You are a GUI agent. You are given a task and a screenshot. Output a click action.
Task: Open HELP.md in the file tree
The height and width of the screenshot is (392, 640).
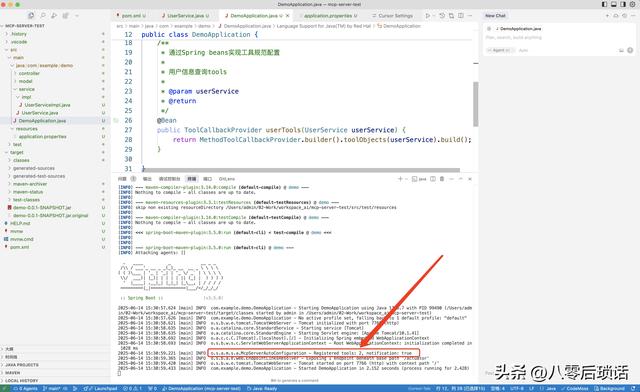pos(20,223)
